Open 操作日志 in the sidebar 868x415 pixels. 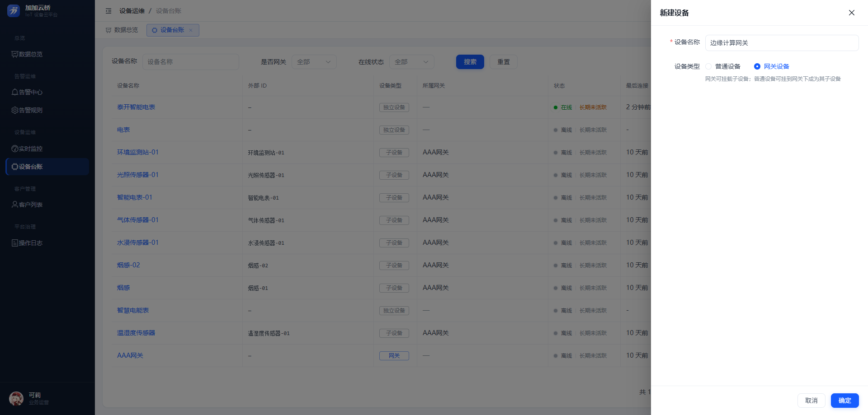click(47, 243)
